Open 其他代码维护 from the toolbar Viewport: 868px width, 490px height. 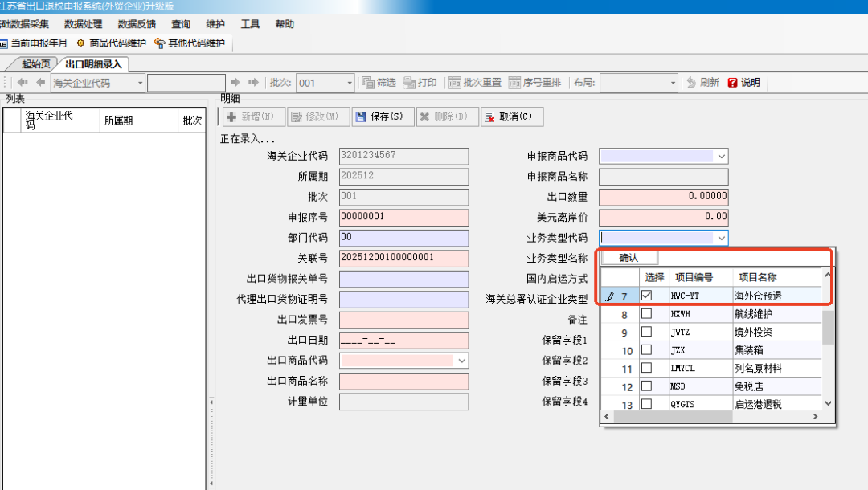pyautogui.click(x=160, y=43)
